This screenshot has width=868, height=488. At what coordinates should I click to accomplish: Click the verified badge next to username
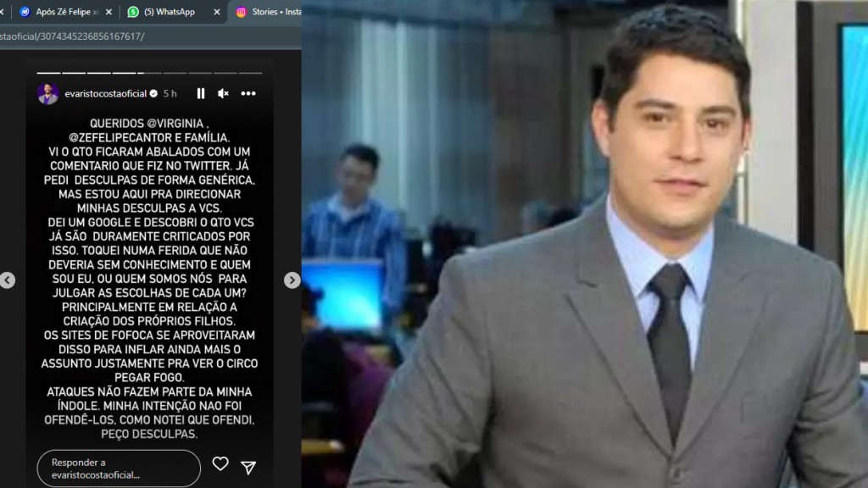(153, 93)
